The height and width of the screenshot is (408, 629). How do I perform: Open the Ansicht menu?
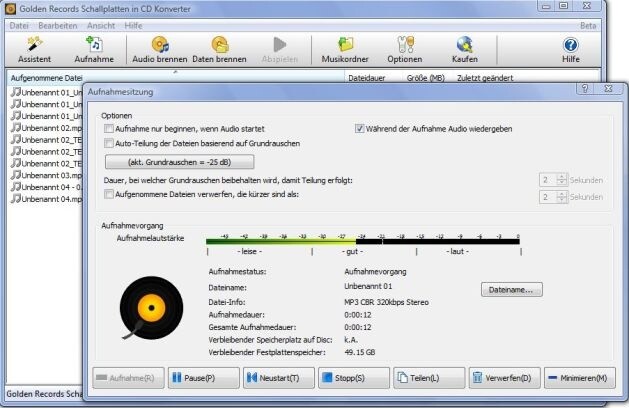101,26
